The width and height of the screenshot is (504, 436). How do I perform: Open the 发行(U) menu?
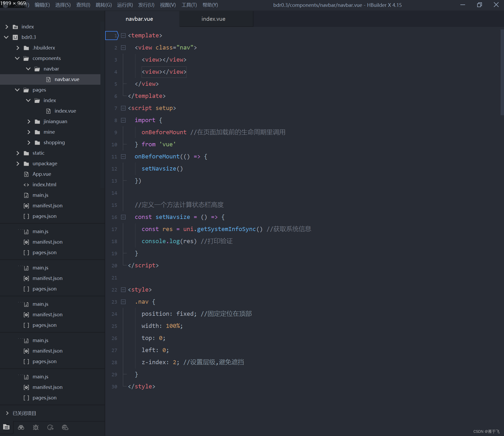click(146, 5)
